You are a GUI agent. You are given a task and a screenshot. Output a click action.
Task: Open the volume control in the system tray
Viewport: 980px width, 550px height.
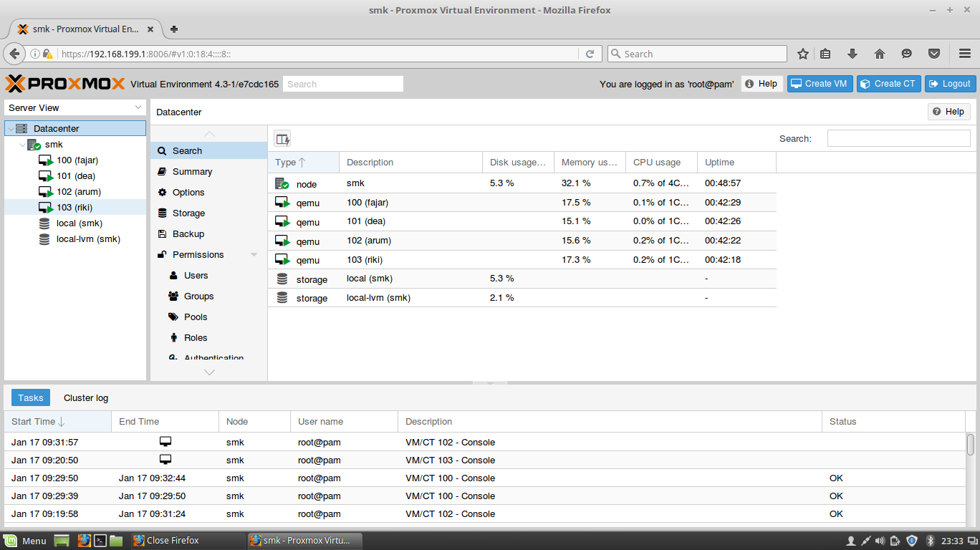[880, 541]
